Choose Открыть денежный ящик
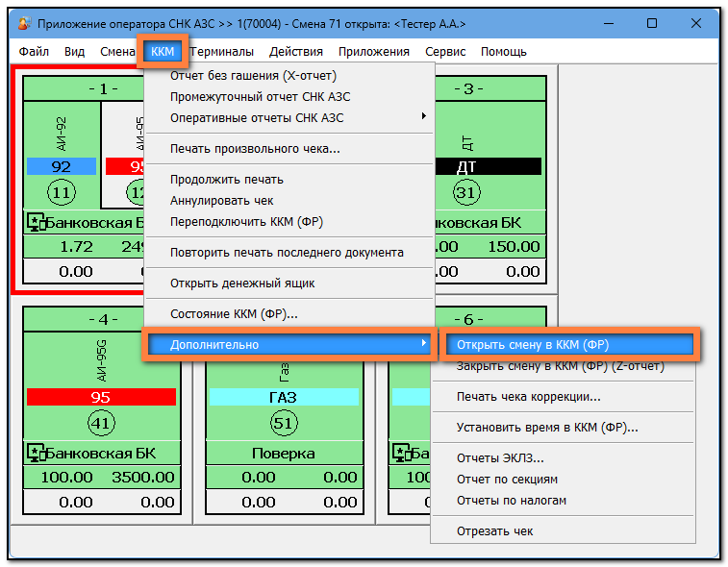The height and width of the screenshot is (567, 728). 289,283
